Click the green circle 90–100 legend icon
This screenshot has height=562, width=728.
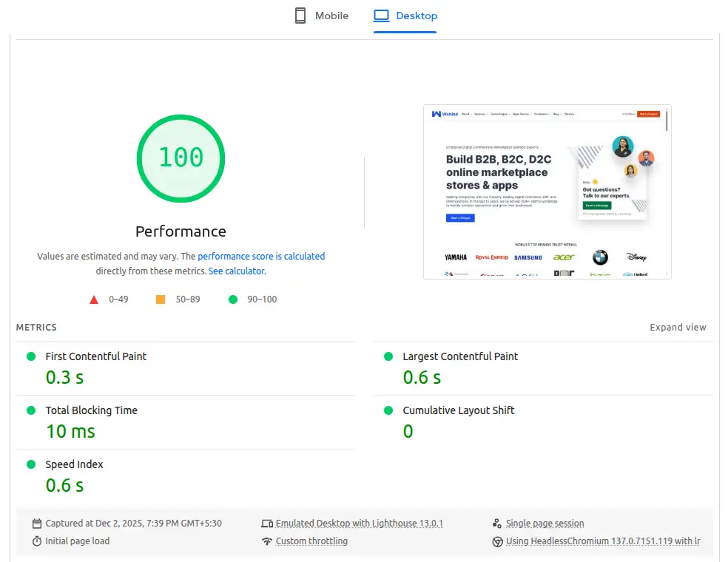click(x=233, y=299)
